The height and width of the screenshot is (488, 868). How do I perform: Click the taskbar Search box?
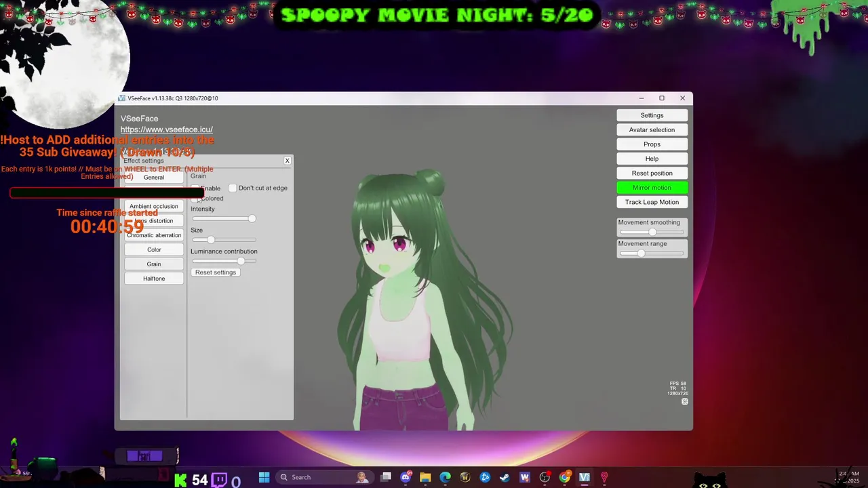click(x=325, y=477)
